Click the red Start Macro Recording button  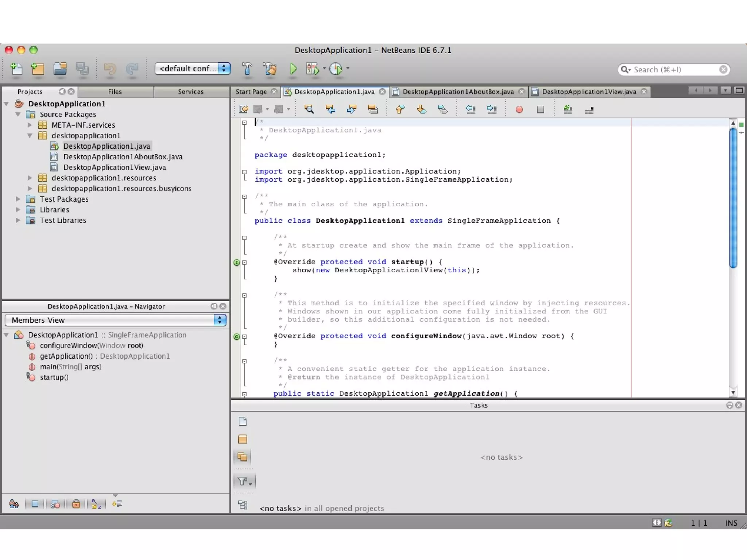coord(519,109)
